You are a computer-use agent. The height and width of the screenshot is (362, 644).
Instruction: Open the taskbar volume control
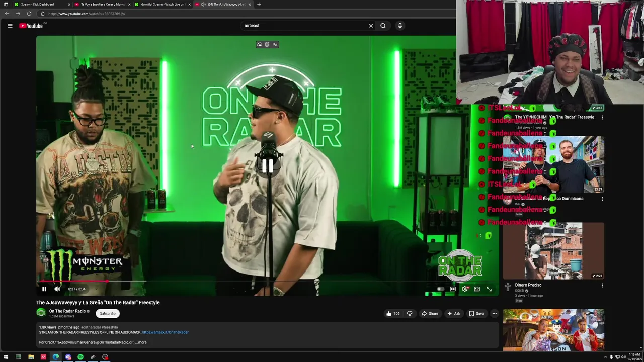pos(623,357)
